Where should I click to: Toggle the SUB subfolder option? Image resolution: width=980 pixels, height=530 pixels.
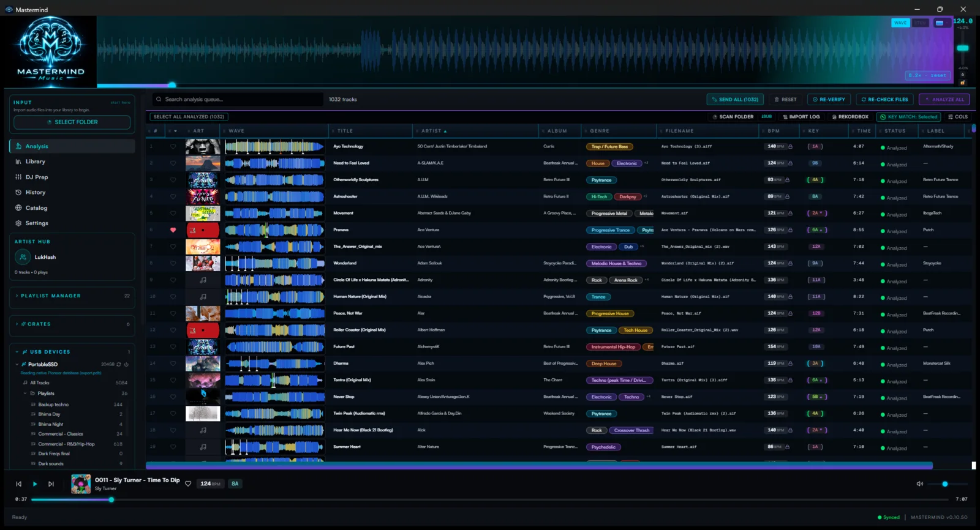tap(767, 117)
